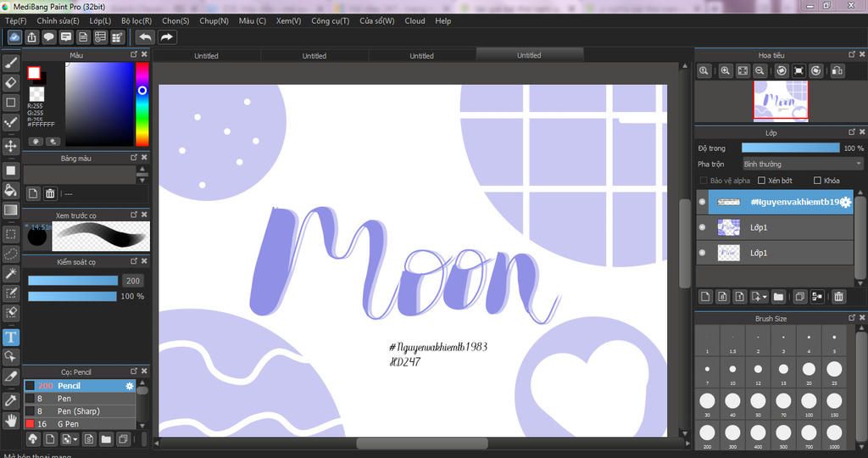Toggle the Xén bớt checkbox
Image resolution: width=868 pixels, height=458 pixels.
coord(762,181)
